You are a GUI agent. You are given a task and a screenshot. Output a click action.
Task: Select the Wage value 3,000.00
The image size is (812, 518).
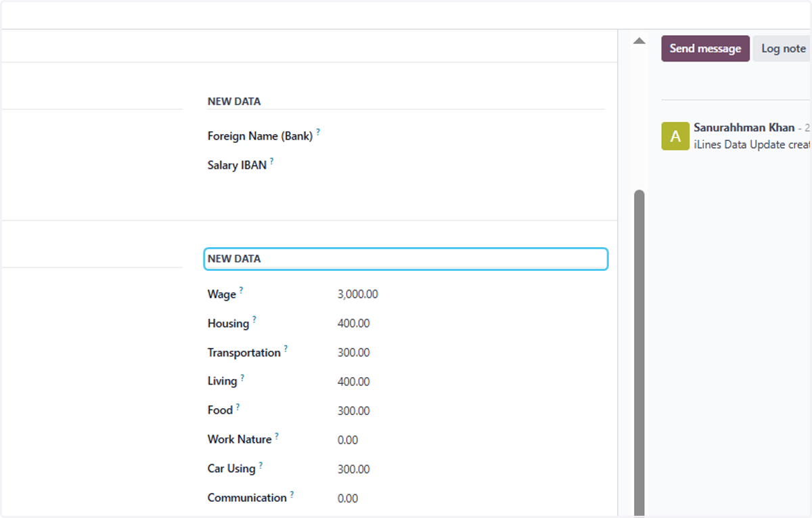pos(358,295)
